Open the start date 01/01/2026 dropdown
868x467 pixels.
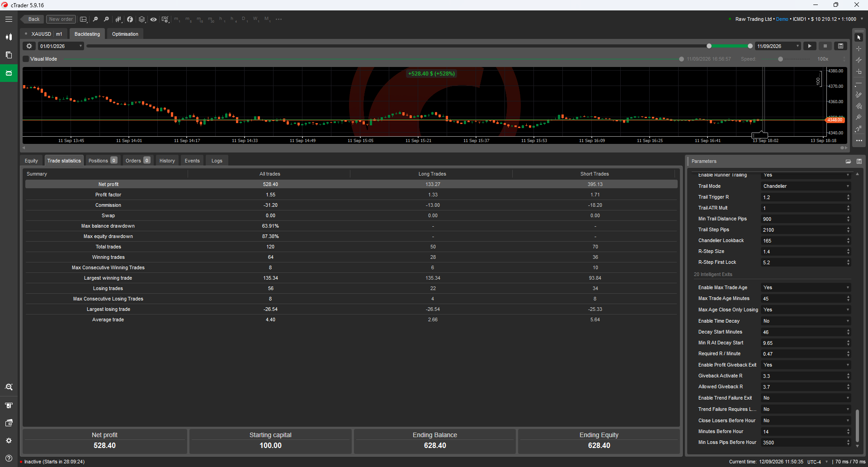tap(61, 46)
